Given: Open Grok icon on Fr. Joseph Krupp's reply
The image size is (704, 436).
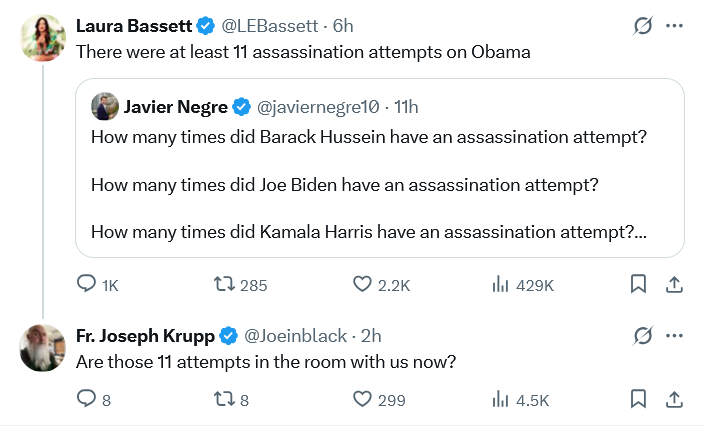Looking at the screenshot, I should [x=643, y=335].
